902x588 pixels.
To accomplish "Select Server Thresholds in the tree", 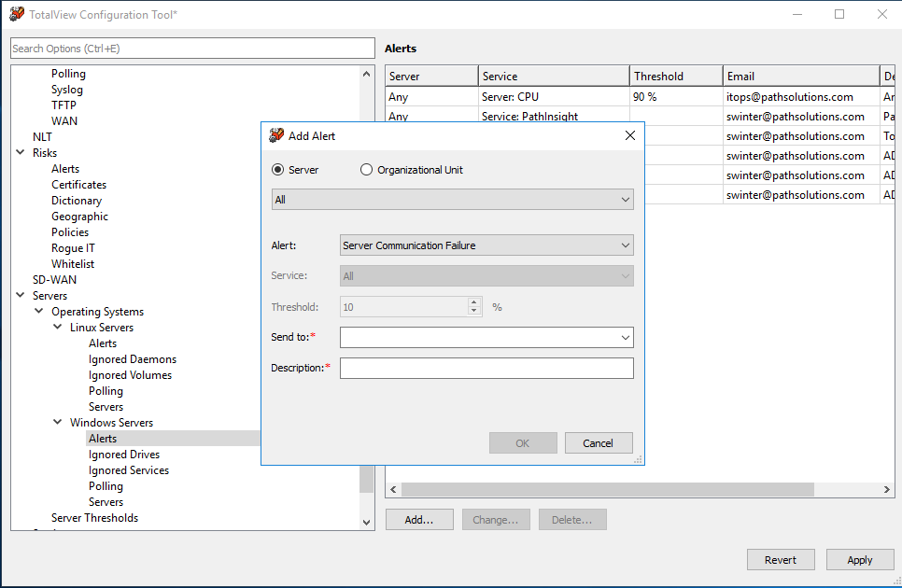I will pyautogui.click(x=94, y=517).
